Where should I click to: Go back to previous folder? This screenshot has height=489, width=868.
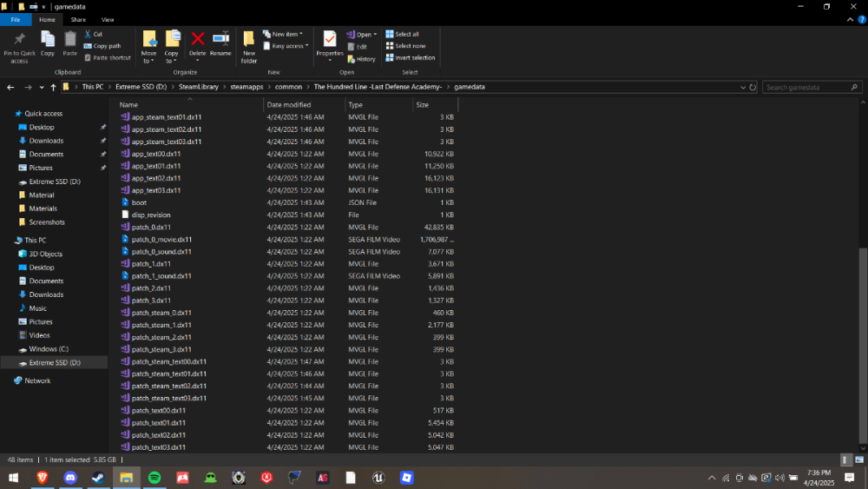coord(10,87)
